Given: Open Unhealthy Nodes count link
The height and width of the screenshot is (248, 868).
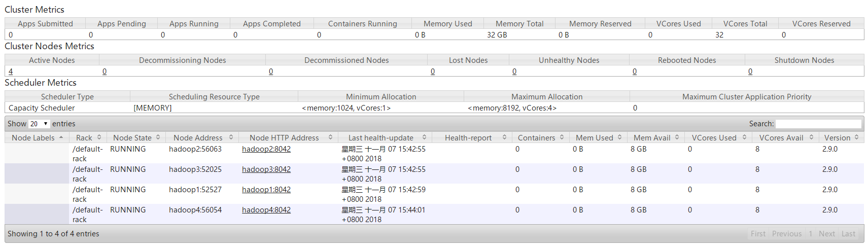Looking at the screenshot, I should click(514, 72).
